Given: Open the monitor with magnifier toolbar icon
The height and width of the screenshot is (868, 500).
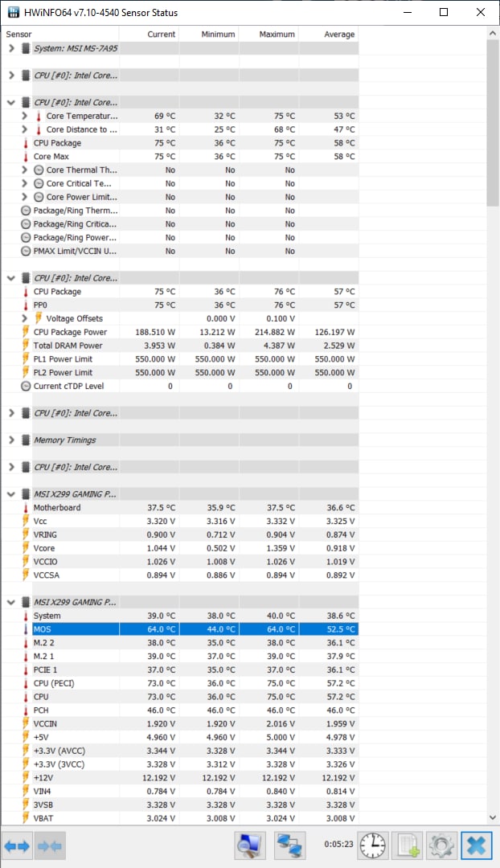Looking at the screenshot, I should coord(250,845).
